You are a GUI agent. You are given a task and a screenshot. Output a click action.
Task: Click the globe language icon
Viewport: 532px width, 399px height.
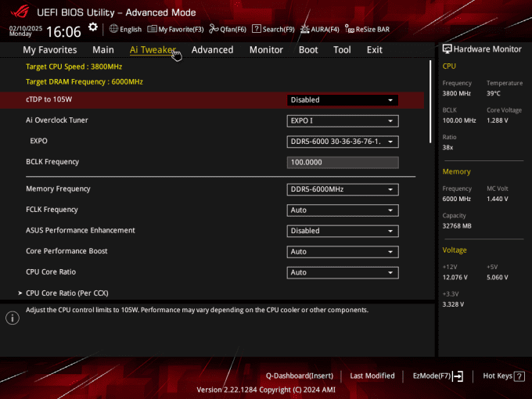113,29
